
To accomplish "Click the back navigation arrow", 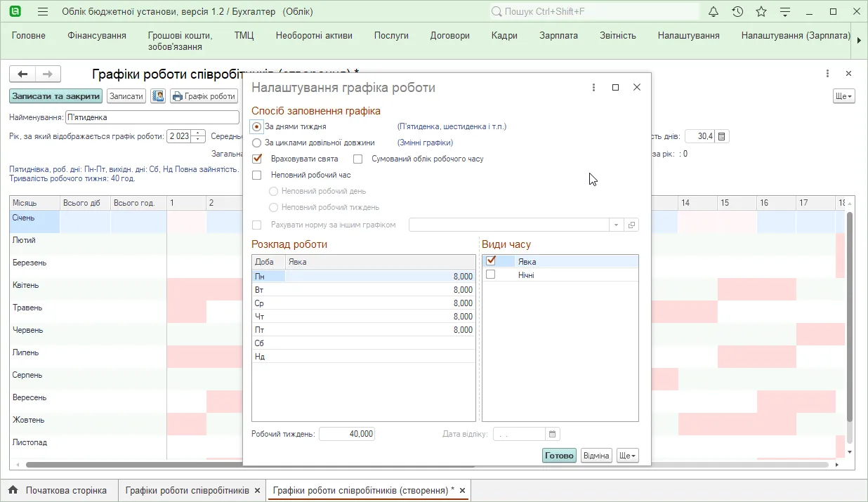I will [x=22, y=74].
